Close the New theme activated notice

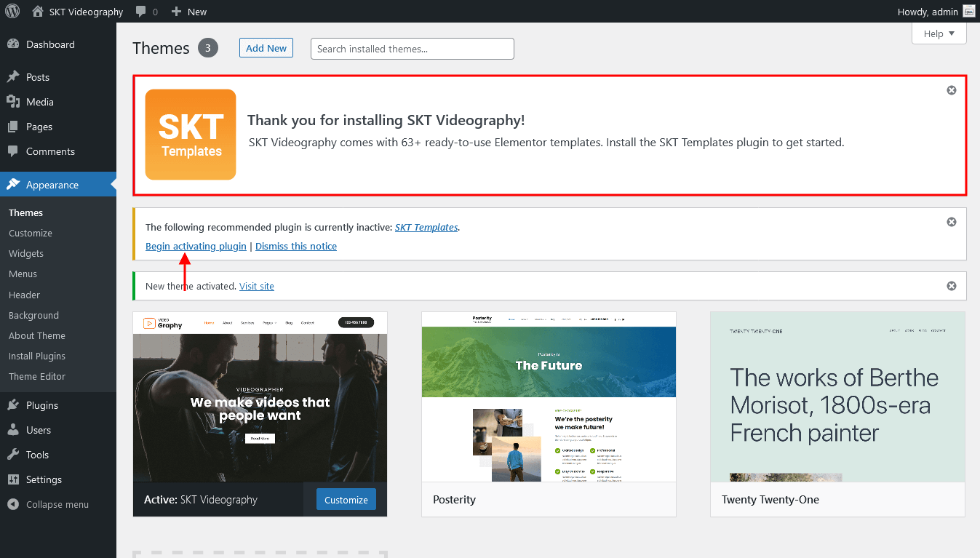click(x=952, y=286)
